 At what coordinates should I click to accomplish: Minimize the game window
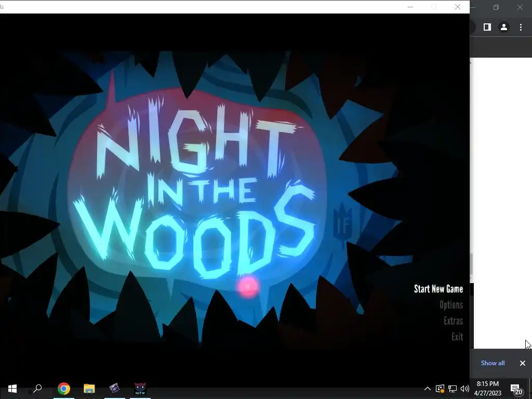pos(410,7)
